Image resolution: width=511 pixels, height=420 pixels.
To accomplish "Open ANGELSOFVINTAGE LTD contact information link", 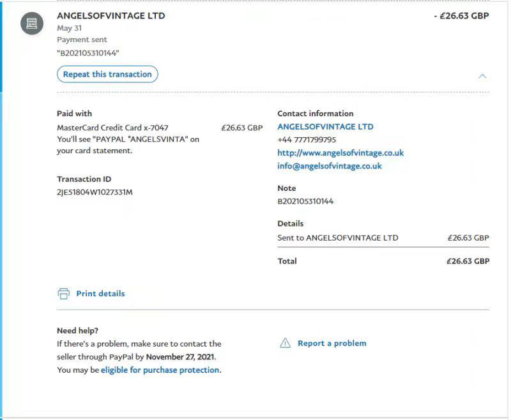I will (x=325, y=127).
